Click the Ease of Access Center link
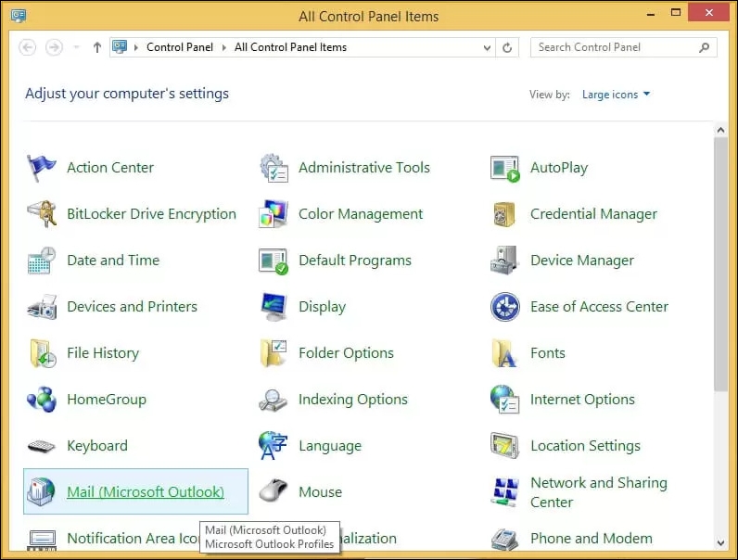The image size is (738, 560). click(x=599, y=306)
